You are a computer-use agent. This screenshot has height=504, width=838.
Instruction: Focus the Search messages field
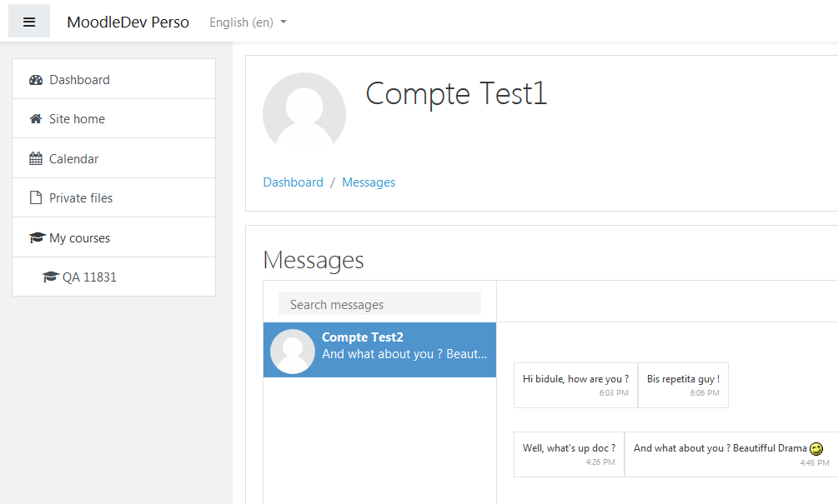click(x=379, y=304)
